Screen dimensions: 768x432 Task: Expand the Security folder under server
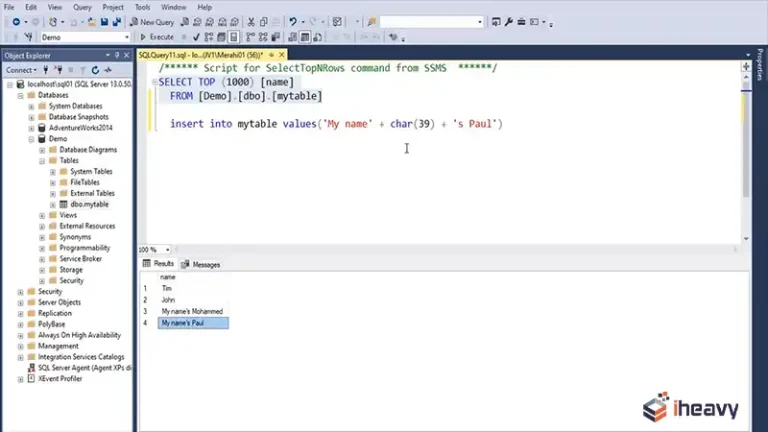(x=21, y=291)
